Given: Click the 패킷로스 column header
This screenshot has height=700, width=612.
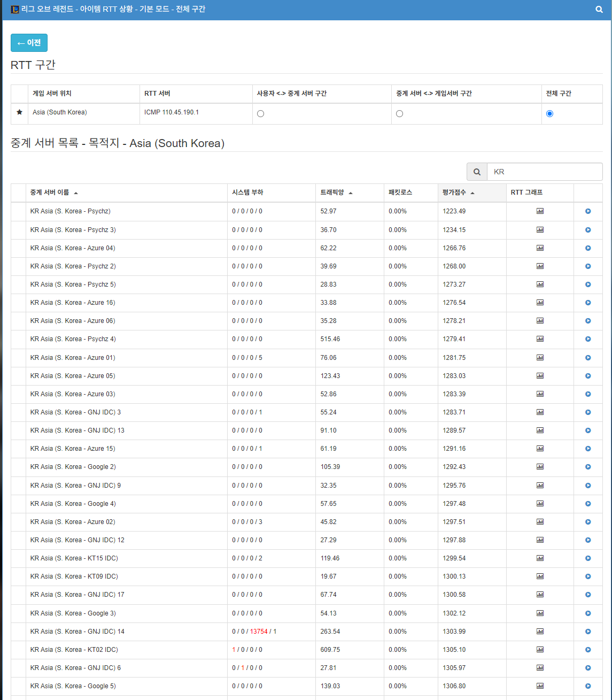Looking at the screenshot, I should point(400,193).
